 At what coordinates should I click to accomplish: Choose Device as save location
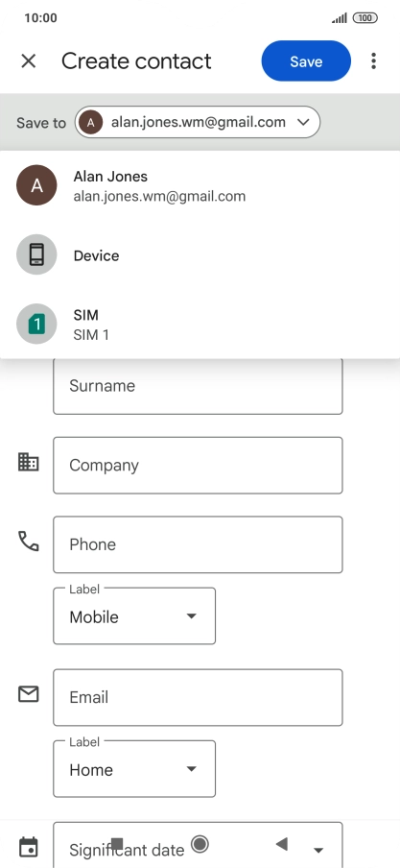point(200,254)
